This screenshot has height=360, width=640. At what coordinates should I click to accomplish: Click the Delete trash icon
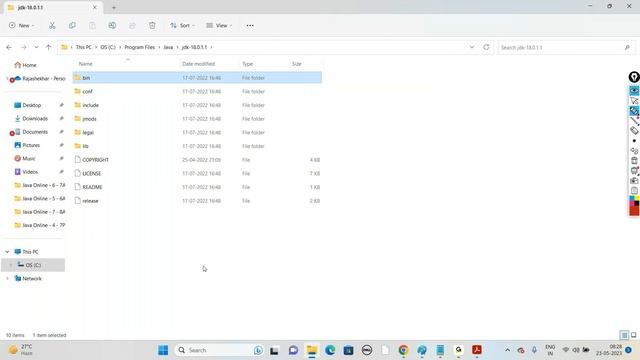pos(152,25)
